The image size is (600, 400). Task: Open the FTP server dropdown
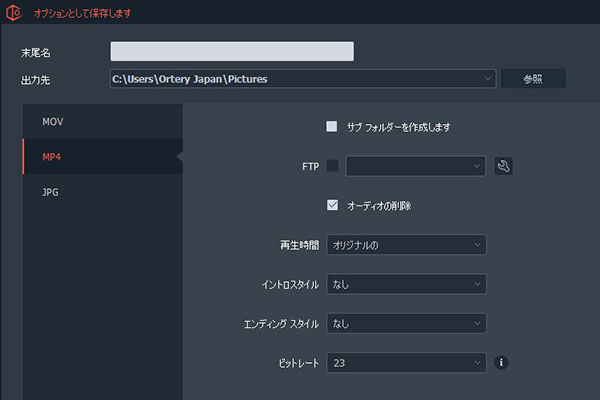pos(415,166)
